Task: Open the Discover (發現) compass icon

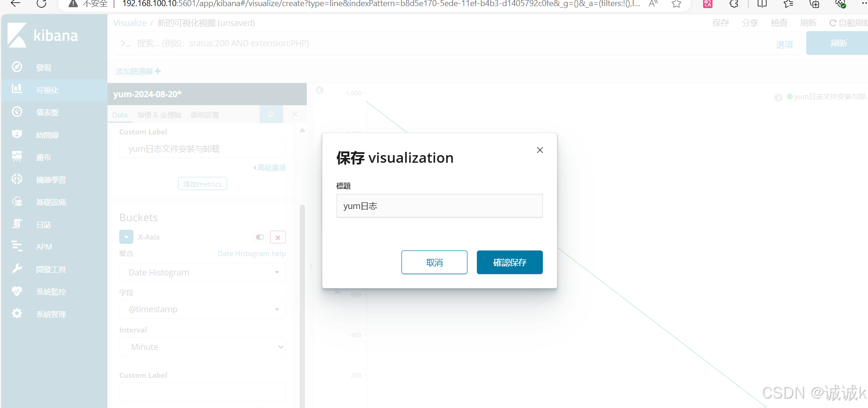Action: point(17,67)
